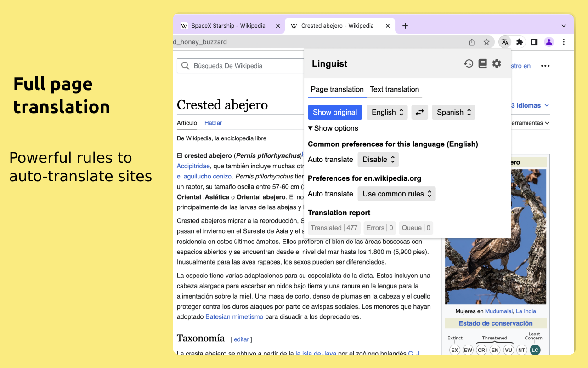
Task: Click the Linguist translate extension icon
Action: pos(505,42)
